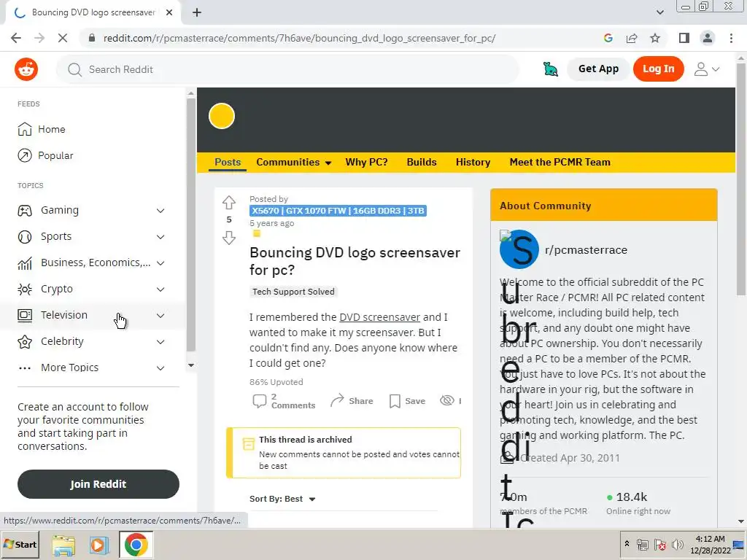Hide the post using eye icon
Viewport: 747px width, 560px height.
click(447, 400)
